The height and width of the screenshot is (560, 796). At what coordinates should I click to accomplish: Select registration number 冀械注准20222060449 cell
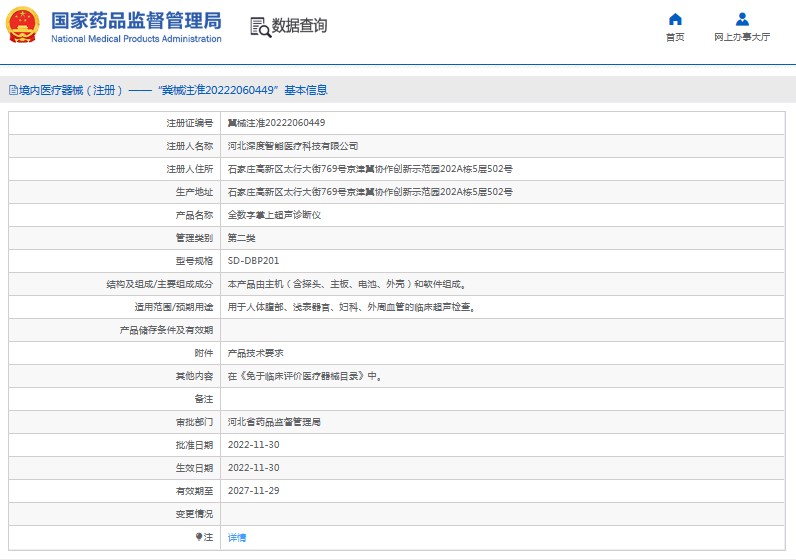[x=276, y=123]
